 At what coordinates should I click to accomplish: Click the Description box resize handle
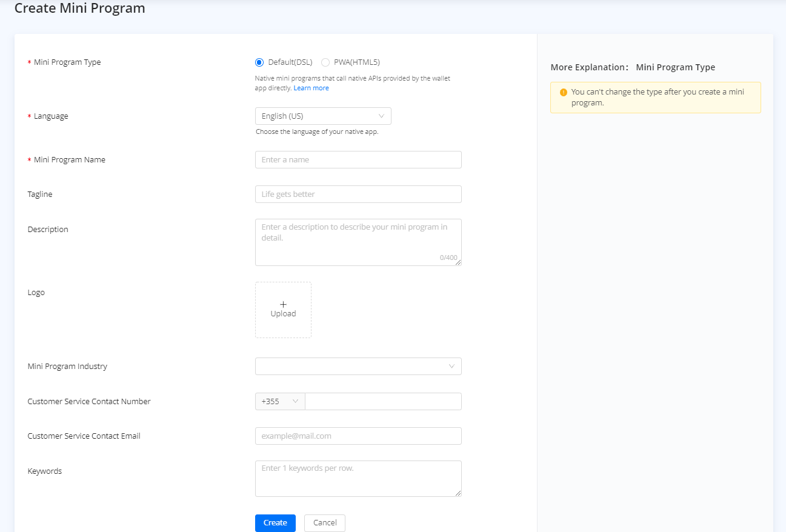[x=458, y=262]
